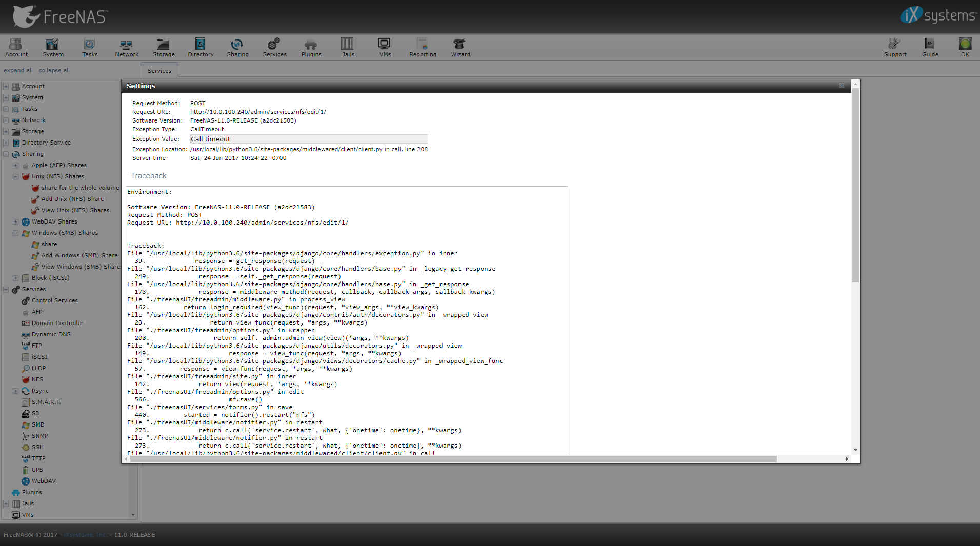Click collapse all link
The width and height of the screenshot is (980, 546).
click(54, 70)
